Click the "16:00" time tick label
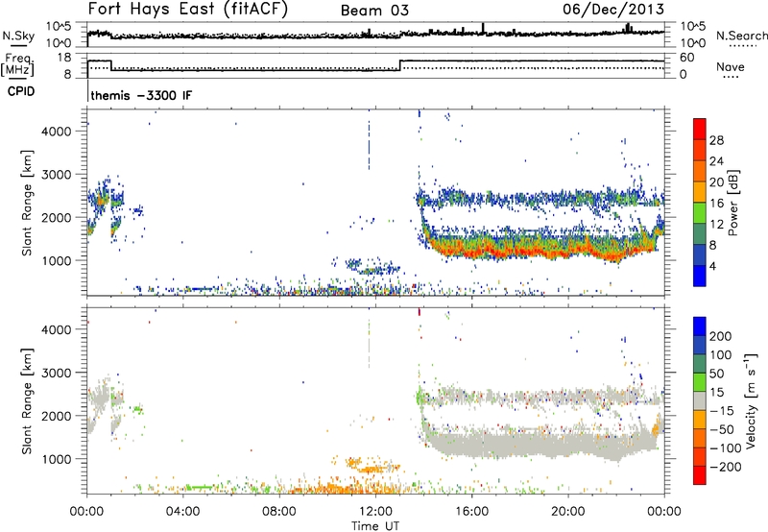The height and width of the screenshot is (532, 768). click(471, 512)
